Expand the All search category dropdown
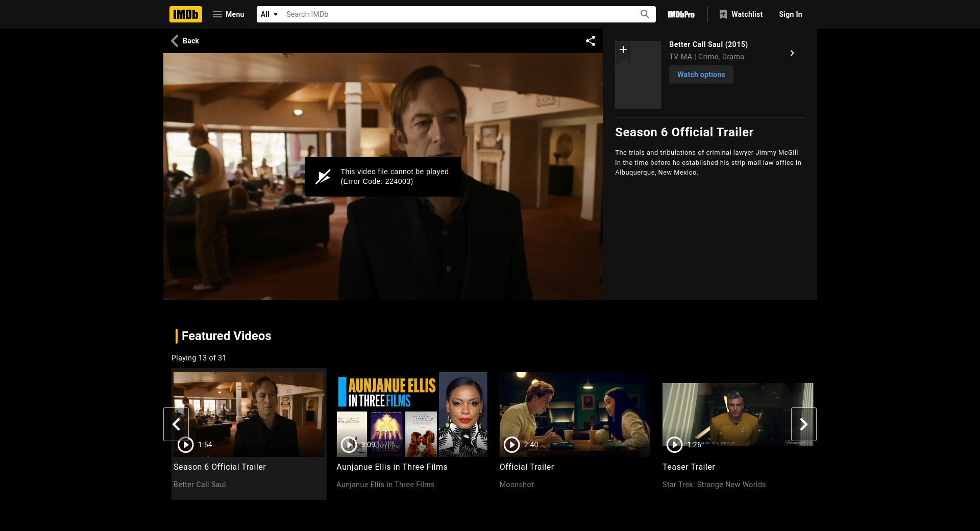980x531 pixels. (x=269, y=14)
